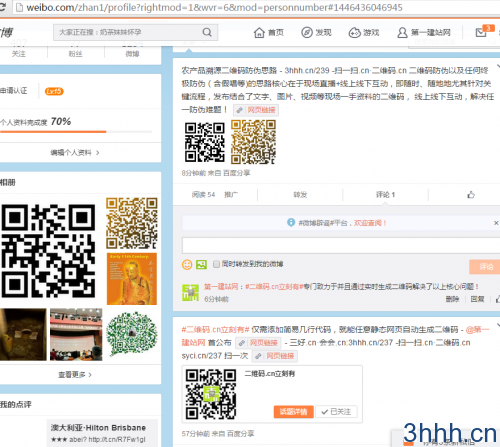The image size is (500, 447).
Task: Reload the page with browser refresh
Action: 2,7
